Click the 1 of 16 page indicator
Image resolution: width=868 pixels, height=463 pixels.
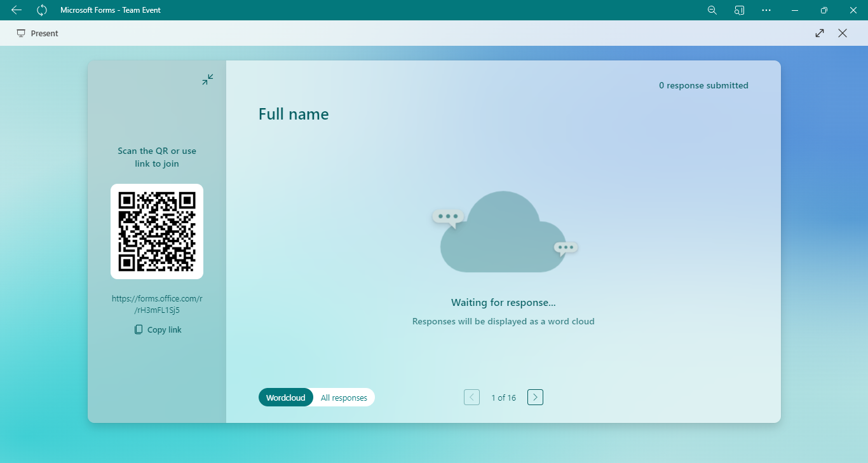tap(503, 397)
